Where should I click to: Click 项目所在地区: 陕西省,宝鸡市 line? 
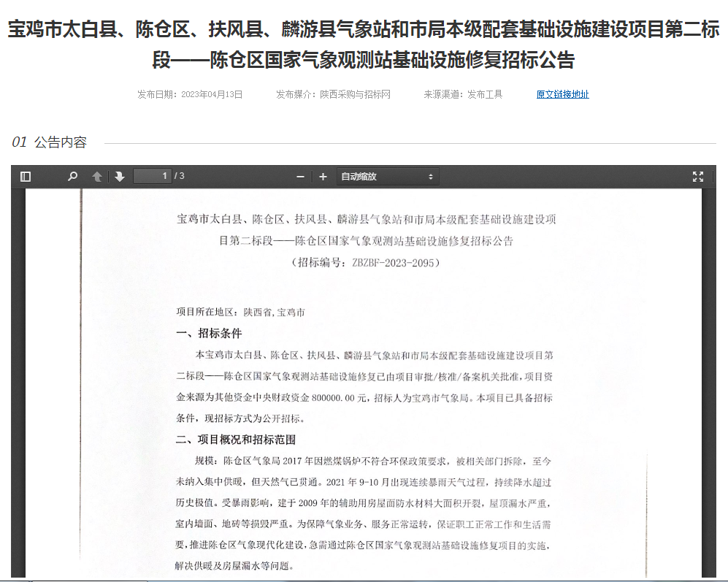click(240, 312)
